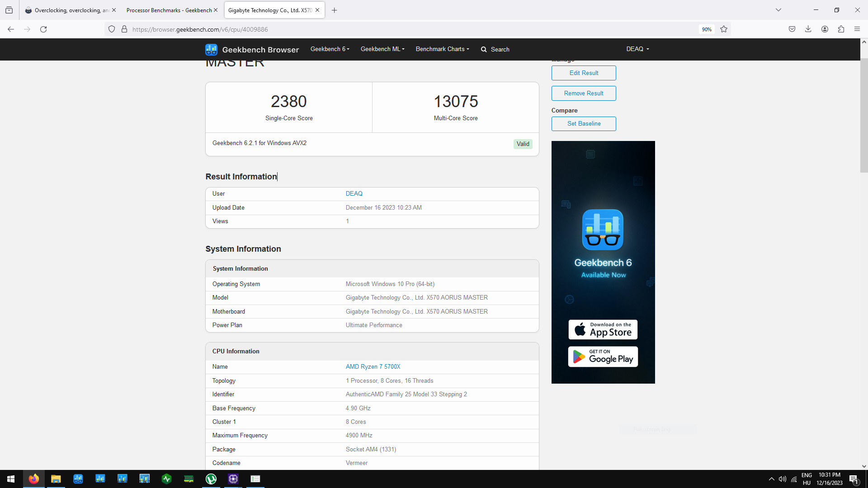Click the 'Socket AM4 (1331)' package value
The height and width of the screenshot is (488, 868).
click(371, 450)
